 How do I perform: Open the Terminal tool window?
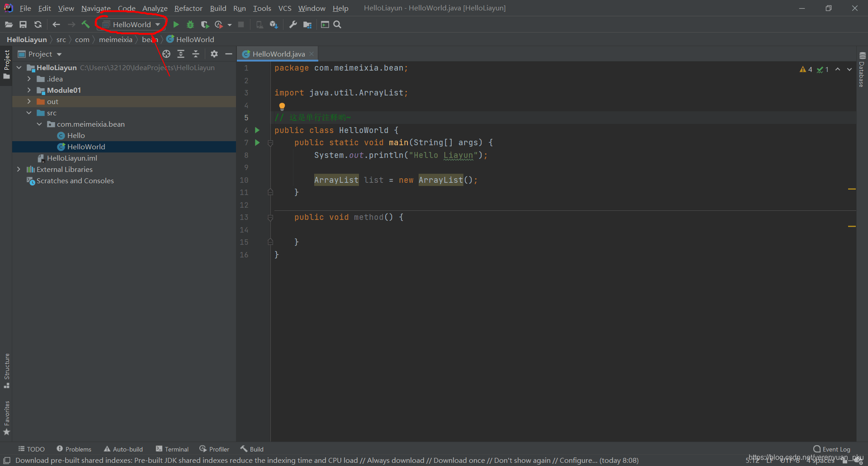[172, 449]
